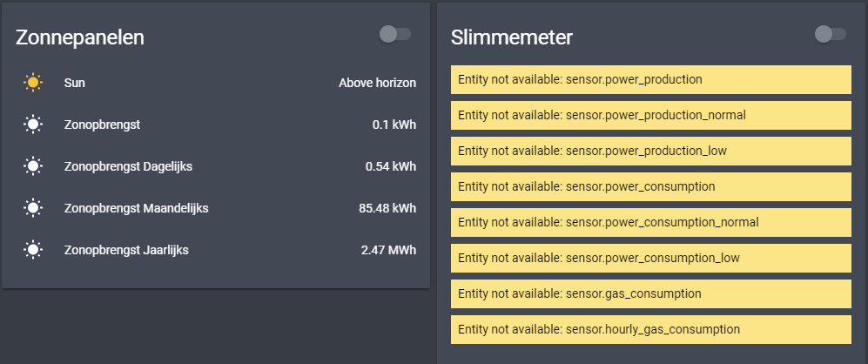Image resolution: width=868 pixels, height=364 pixels.
Task: Click the Zonopbrengst Dagelijks sun icon
Action: tap(33, 166)
